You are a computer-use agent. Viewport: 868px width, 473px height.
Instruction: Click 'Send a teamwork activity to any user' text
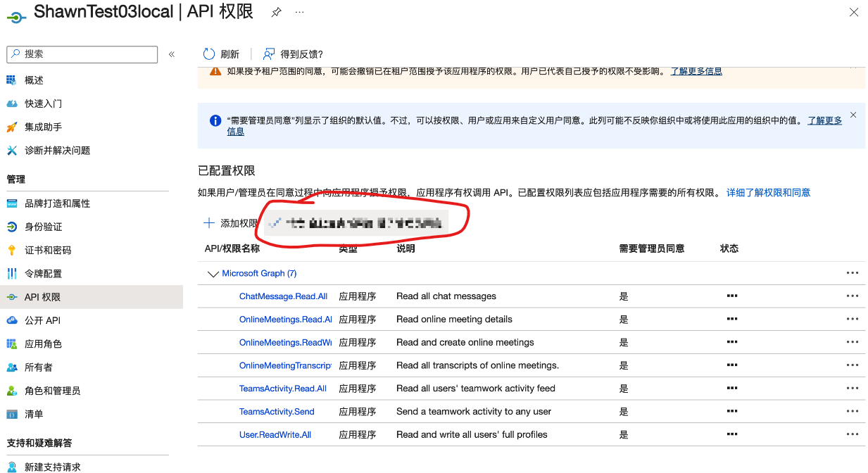point(474,412)
